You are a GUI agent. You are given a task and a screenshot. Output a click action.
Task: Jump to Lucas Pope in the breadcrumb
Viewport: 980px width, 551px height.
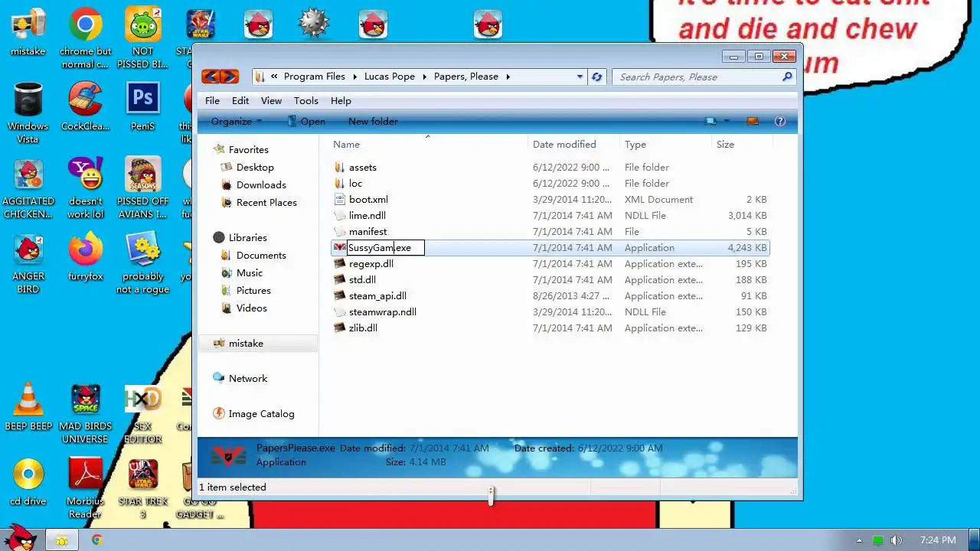[x=389, y=77]
